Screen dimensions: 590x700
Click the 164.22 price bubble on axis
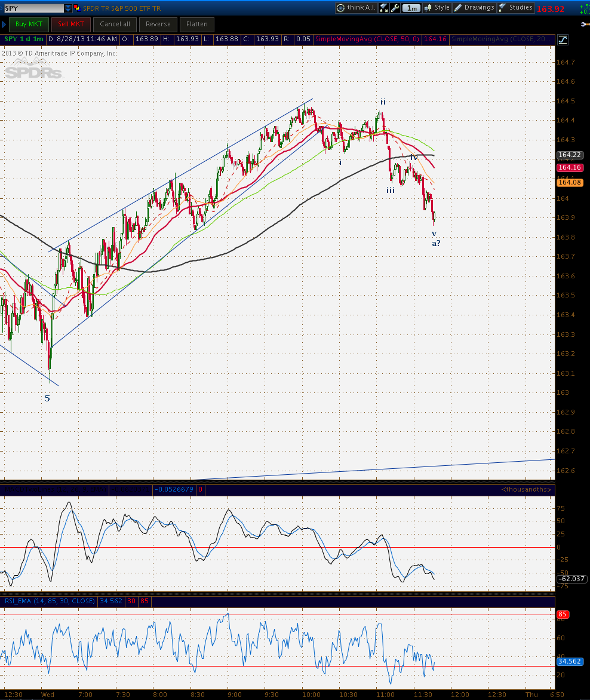[570, 155]
